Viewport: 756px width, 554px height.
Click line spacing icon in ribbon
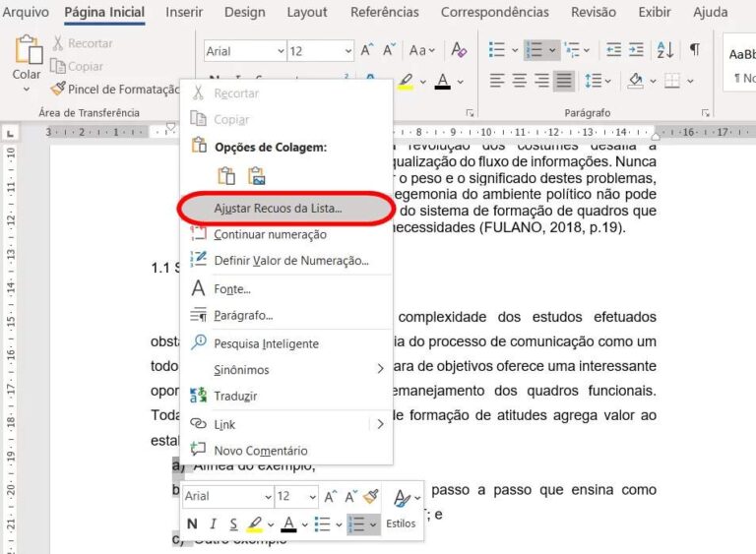(x=593, y=80)
